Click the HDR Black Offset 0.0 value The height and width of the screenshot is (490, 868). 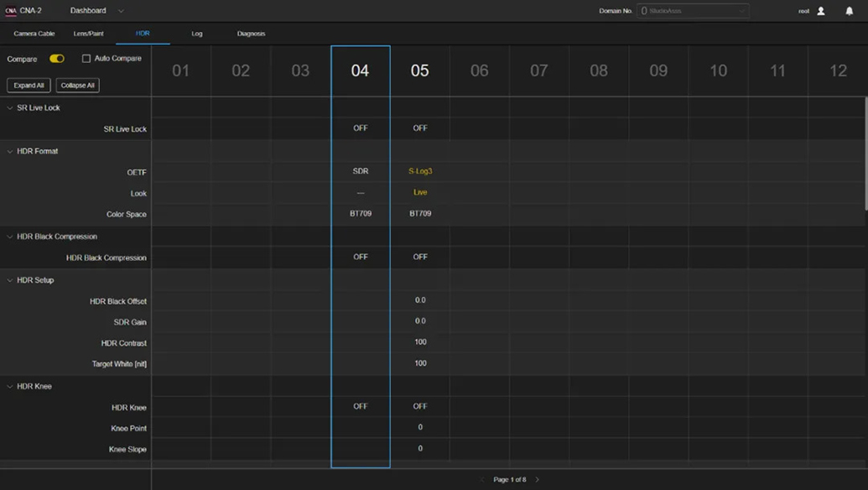(x=420, y=300)
